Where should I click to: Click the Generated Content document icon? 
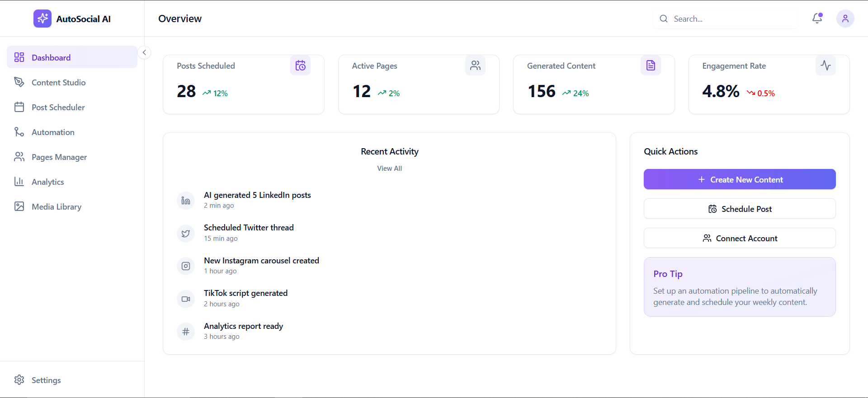(x=651, y=66)
